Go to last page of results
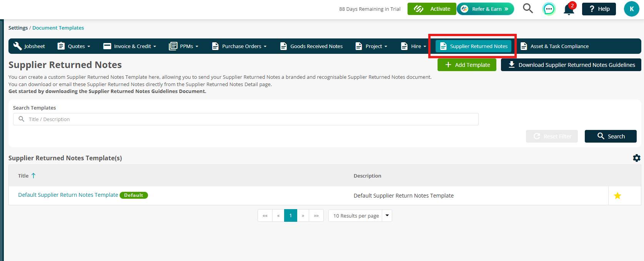The image size is (644, 261). click(316, 216)
